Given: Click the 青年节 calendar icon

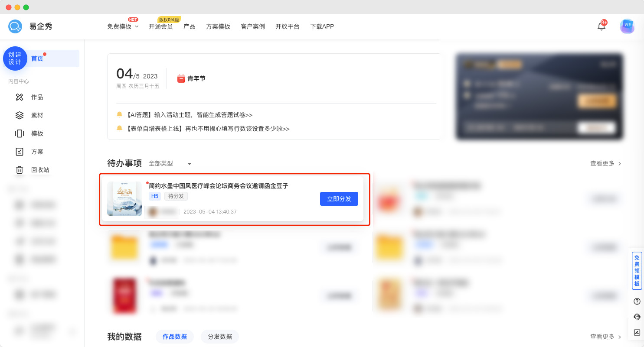Looking at the screenshot, I should 181,78.
